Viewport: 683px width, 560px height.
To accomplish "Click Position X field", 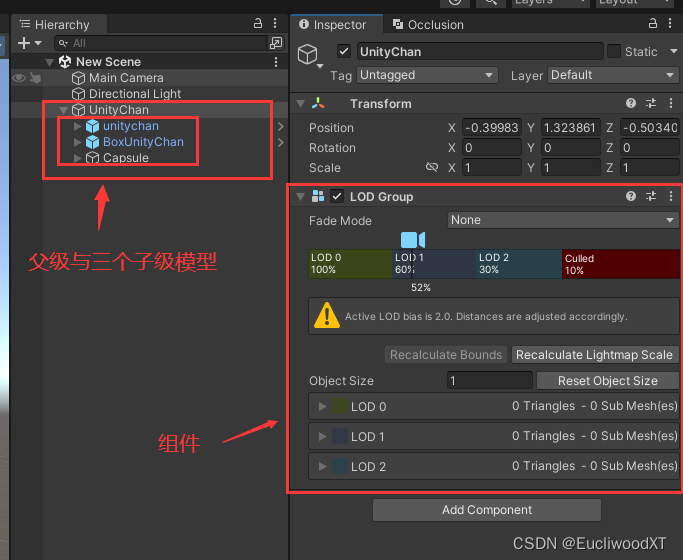I will [491, 128].
